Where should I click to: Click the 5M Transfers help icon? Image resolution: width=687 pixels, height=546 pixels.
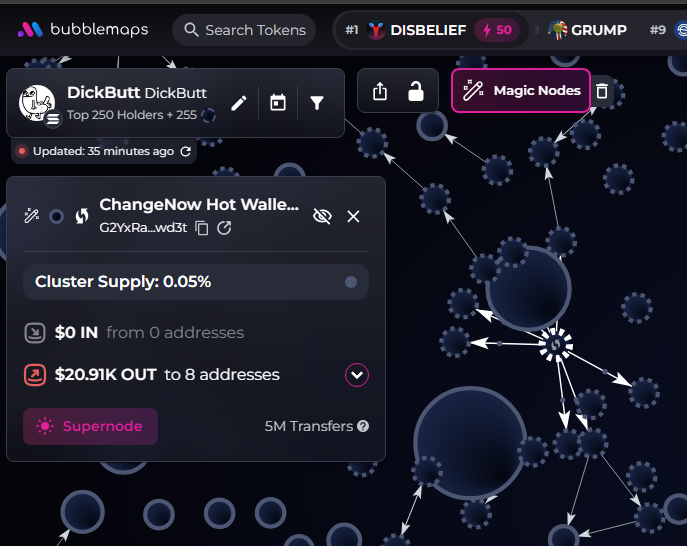pos(363,426)
